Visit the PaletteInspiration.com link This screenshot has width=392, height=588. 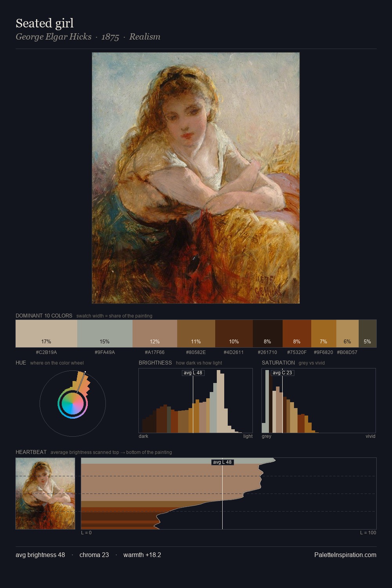point(345,555)
